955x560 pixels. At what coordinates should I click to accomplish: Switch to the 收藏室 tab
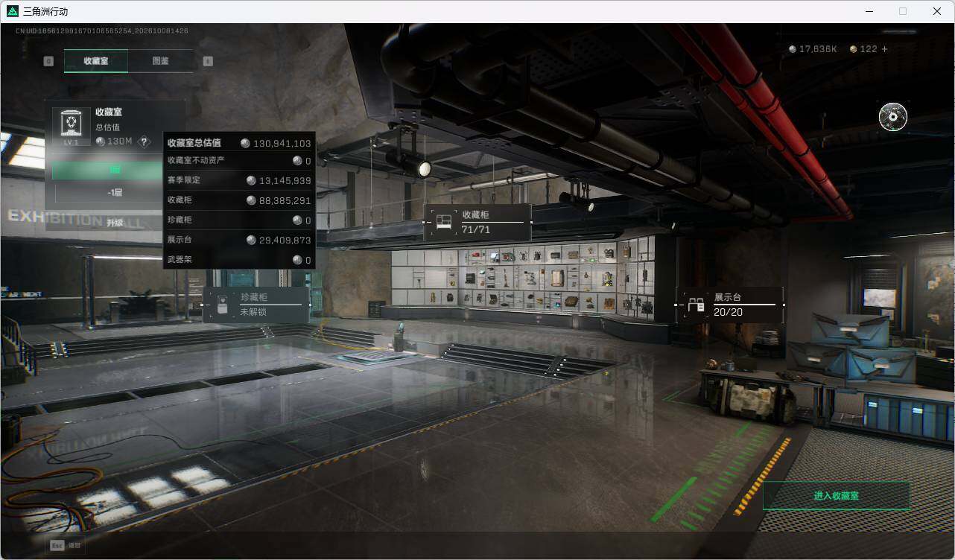[x=96, y=61]
